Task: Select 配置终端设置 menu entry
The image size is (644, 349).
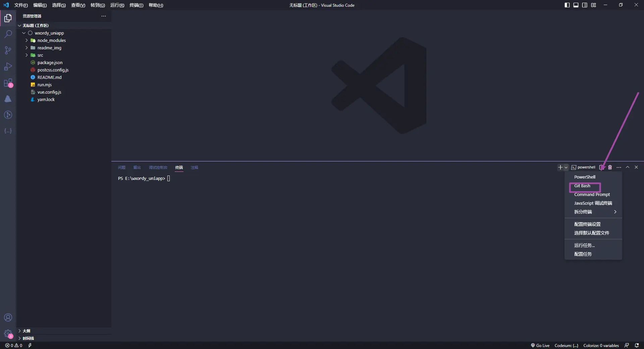Action: click(x=593, y=224)
